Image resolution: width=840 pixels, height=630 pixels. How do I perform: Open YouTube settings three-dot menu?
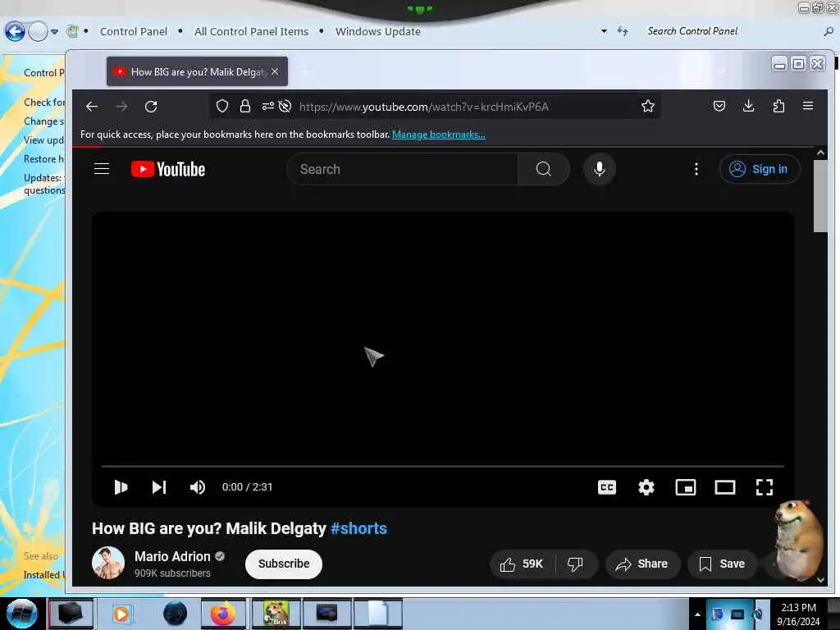(696, 169)
